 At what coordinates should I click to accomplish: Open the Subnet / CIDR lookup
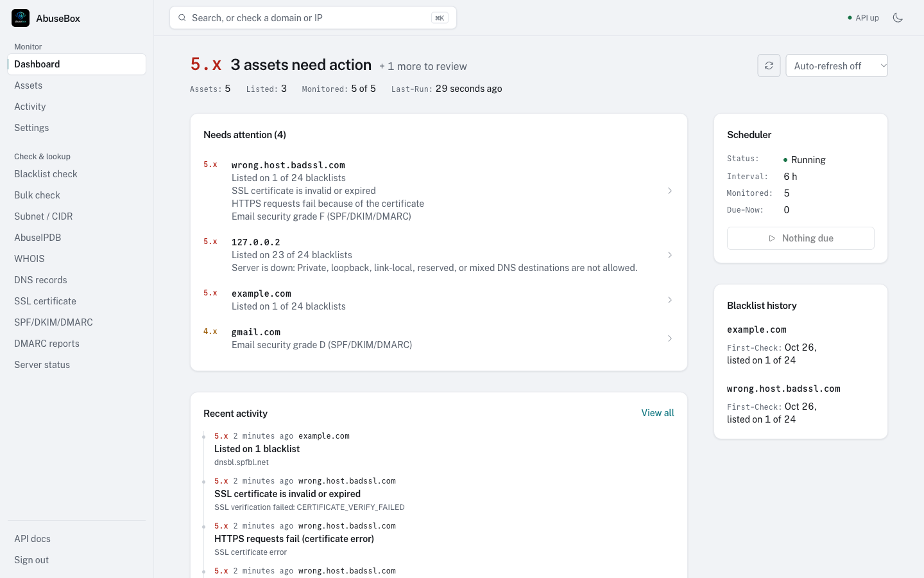click(77, 216)
